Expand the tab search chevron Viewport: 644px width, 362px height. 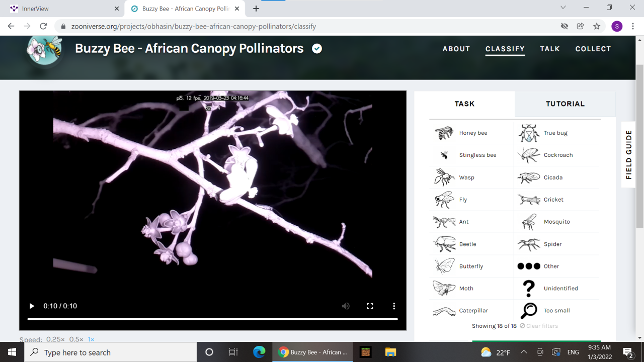click(563, 8)
